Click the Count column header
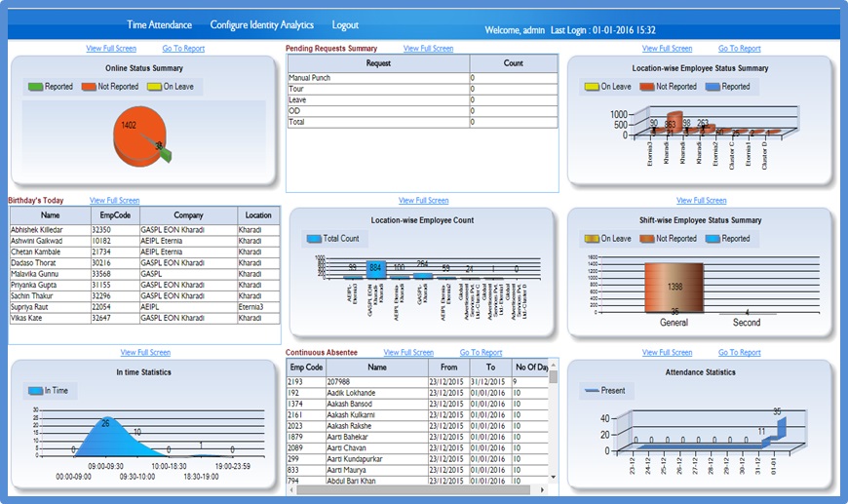This screenshot has height=504, width=848. [x=514, y=63]
